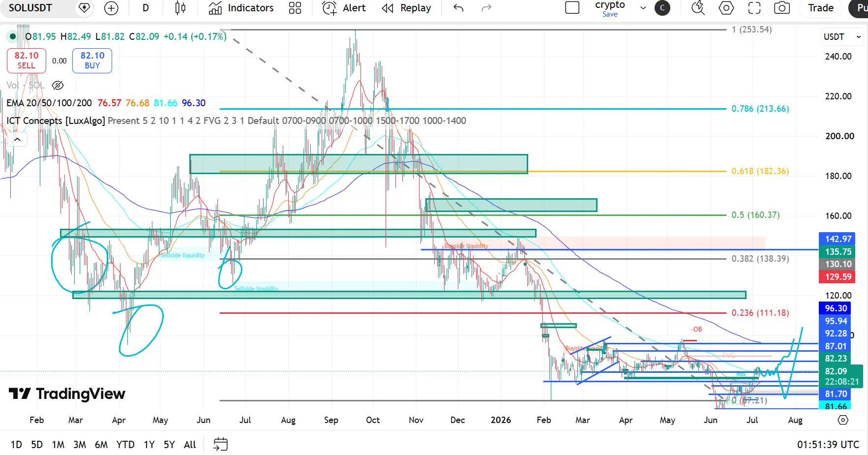This screenshot has width=868, height=455.
Task: Open chart settings hexagon icon
Action: (726, 8)
